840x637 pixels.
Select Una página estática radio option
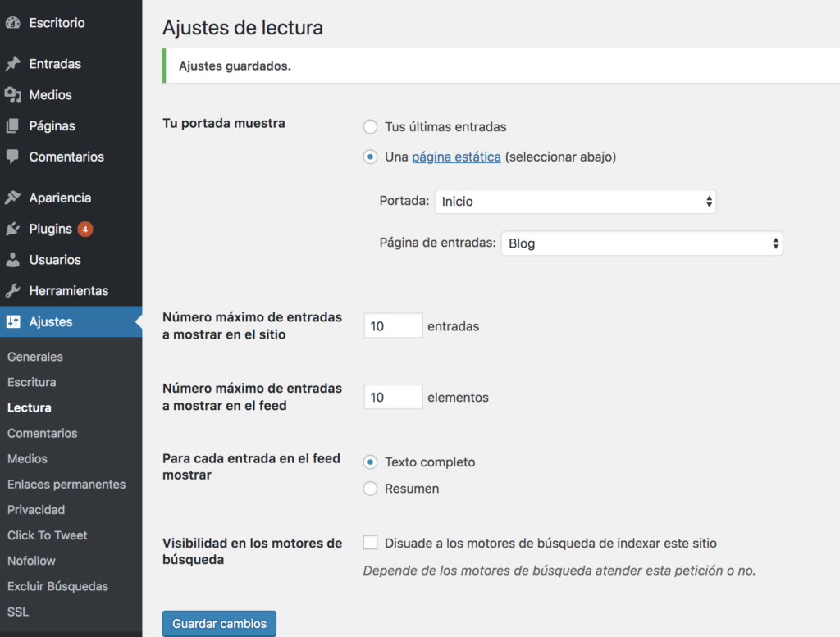click(370, 157)
